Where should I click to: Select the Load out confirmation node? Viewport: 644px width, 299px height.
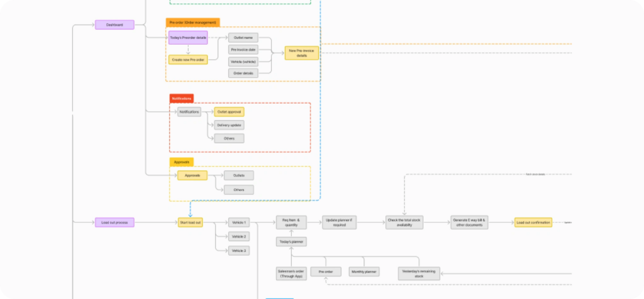(533, 222)
